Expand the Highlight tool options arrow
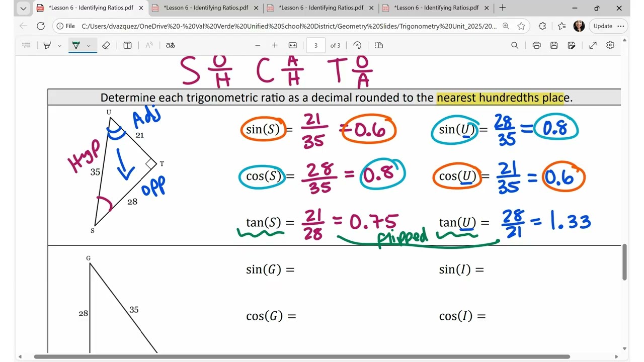 tap(59, 45)
